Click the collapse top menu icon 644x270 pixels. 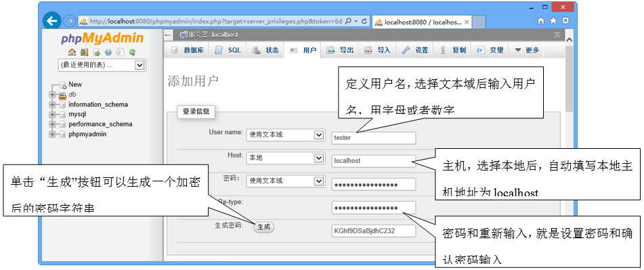point(557,35)
